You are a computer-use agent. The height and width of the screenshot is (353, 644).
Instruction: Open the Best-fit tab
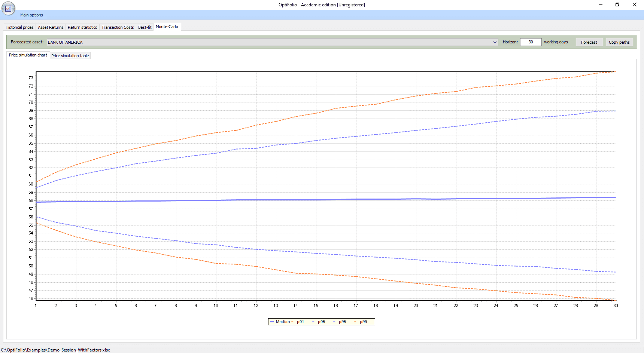tap(145, 27)
